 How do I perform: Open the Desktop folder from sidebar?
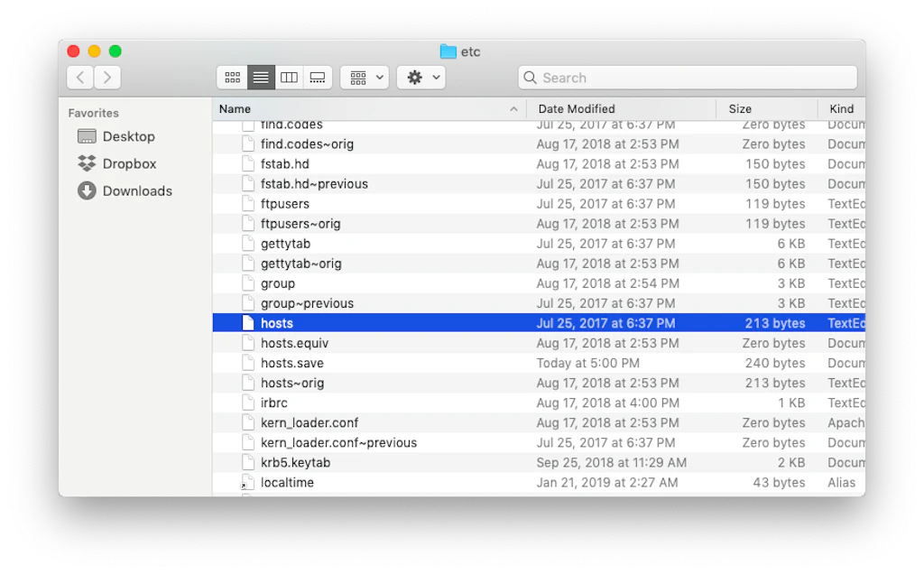point(125,136)
